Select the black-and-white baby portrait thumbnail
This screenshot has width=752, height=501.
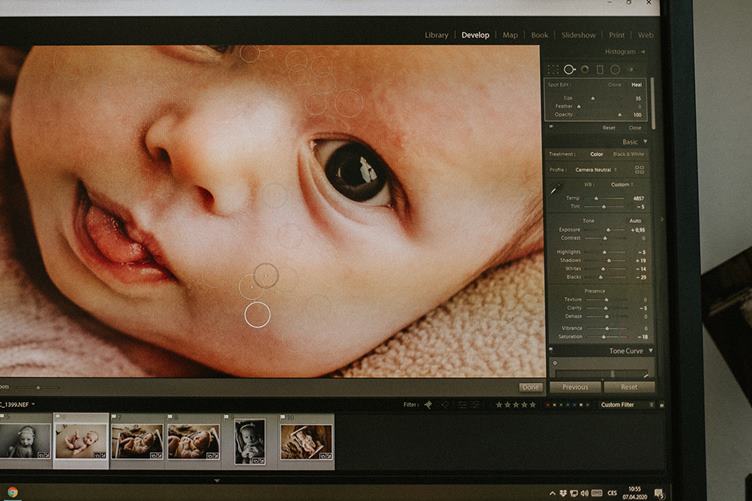(25, 443)
